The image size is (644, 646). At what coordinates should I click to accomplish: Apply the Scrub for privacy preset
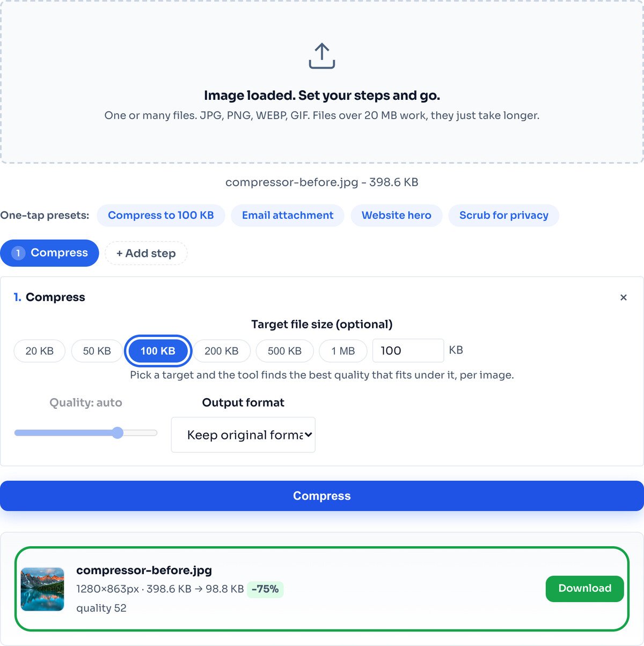pyautogui.click(x=504, y=215)
